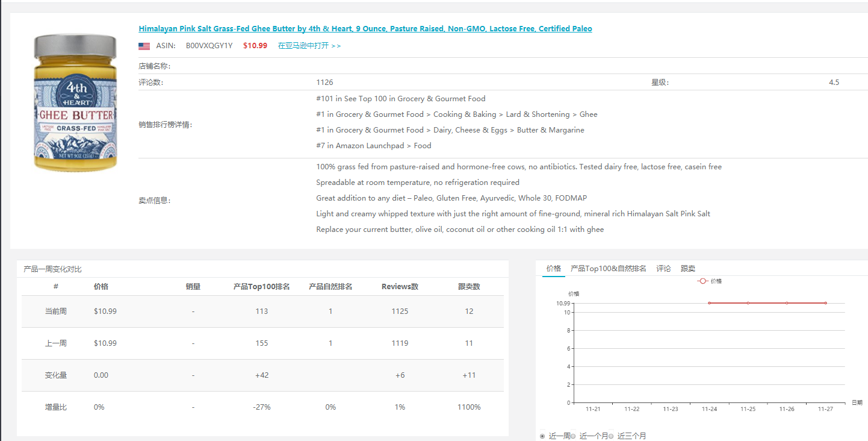The image size is (868, 441).
Task: Click the 'Spreadable at room temperature' bullet
Action: point(418,183)
